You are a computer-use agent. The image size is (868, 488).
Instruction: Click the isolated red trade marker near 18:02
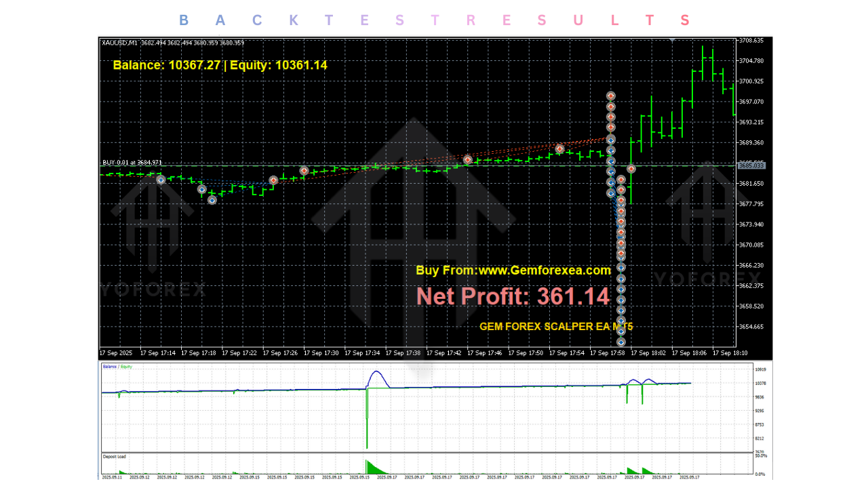coord(631,169)
